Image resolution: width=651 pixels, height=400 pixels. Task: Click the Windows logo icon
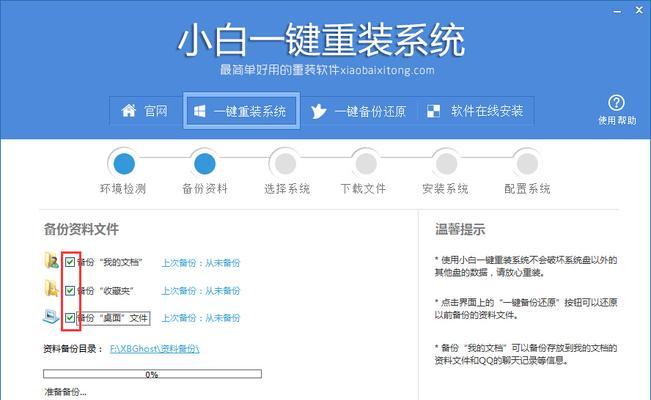pyautogui.click(x=200, y=111)
